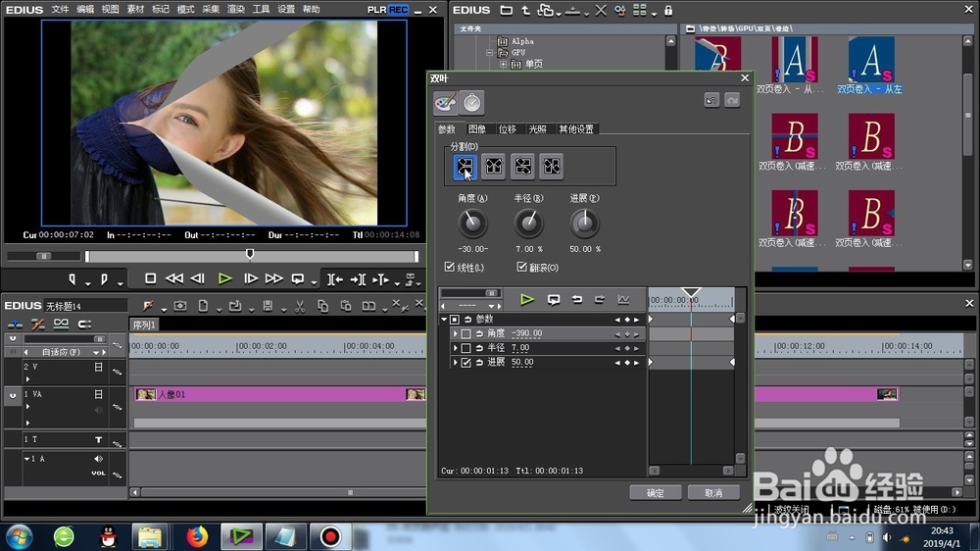Screen dimensions: 980x551
Task: Expand the 角度 parameter row
Action: pos(455,334)
